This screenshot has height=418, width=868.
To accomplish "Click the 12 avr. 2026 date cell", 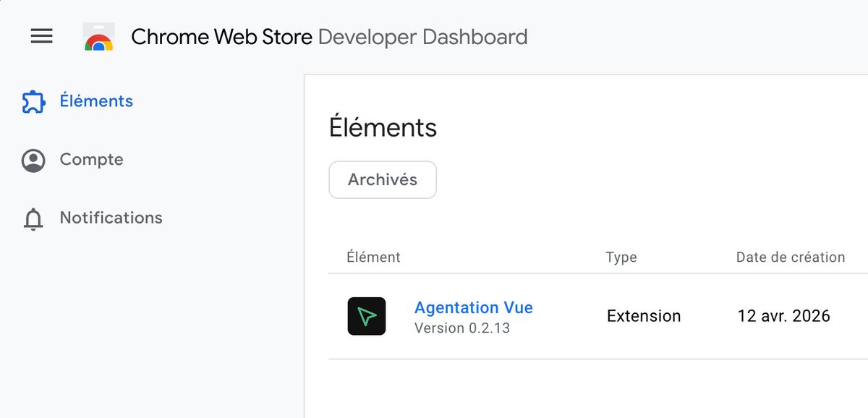I will click(784, 316).
